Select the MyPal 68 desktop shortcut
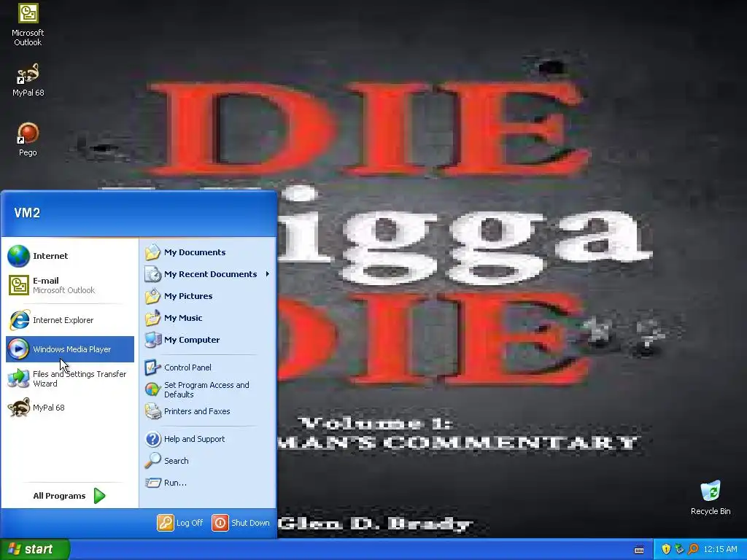Viewport: 747px width, 560px height. (x=28, y=80)
